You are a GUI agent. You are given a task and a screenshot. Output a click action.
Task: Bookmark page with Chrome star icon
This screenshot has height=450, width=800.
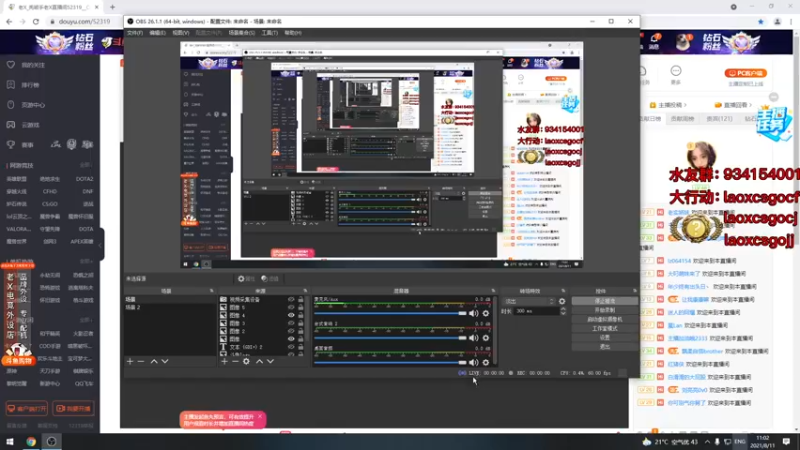[x=761, y=21]
